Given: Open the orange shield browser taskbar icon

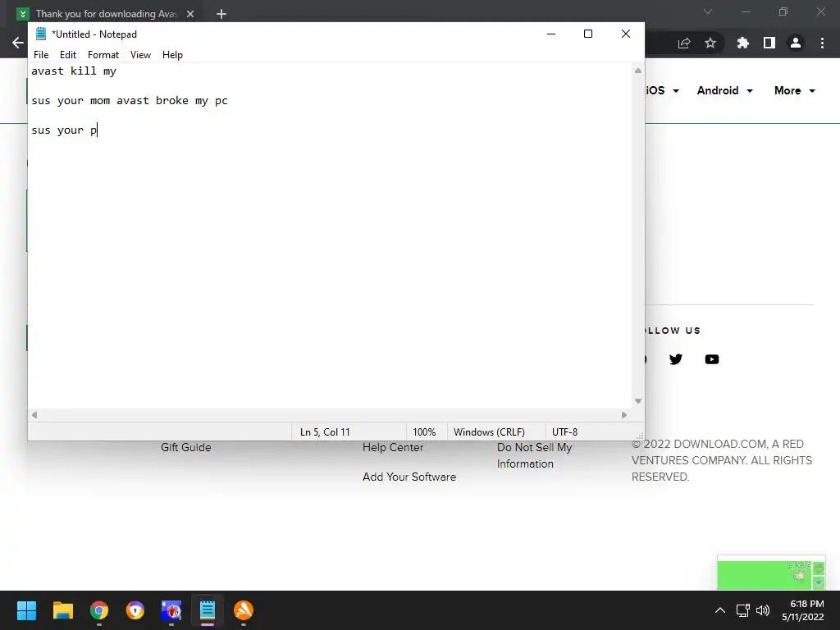Looking at the screenshot, I should click(135, 610).
